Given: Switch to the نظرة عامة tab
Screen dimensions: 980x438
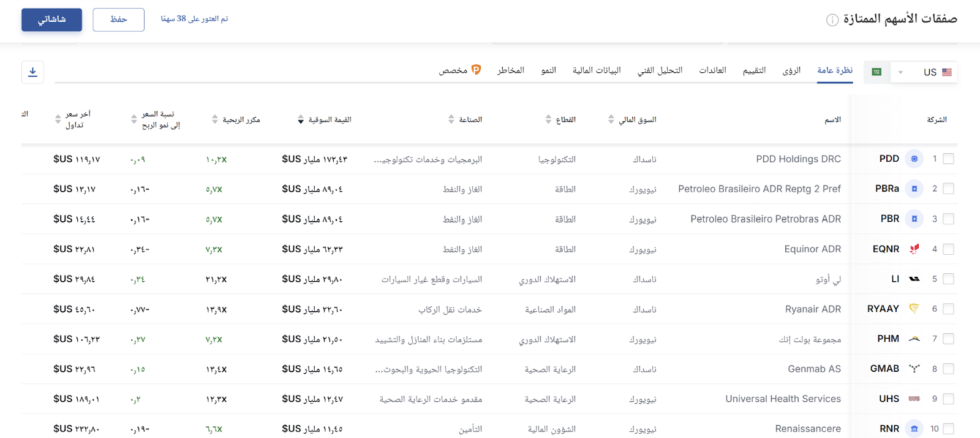Looking at the screenshot, I should 835,70.
